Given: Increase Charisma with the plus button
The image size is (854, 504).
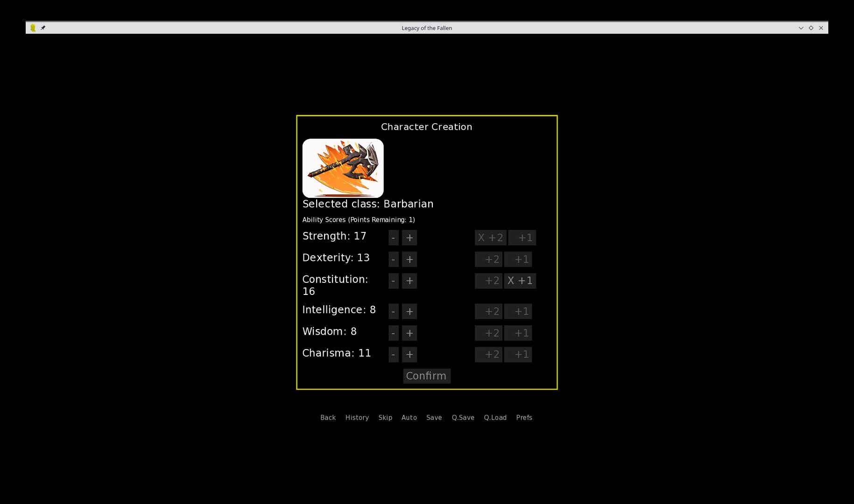Looking at the screenshot, I should click(x=409, y=354).
